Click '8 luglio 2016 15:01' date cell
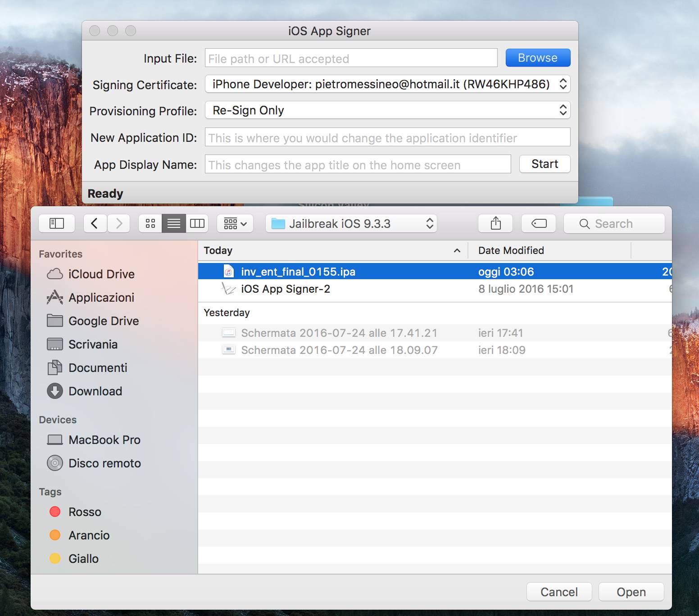The image size is (699, 616). (526, 289)
